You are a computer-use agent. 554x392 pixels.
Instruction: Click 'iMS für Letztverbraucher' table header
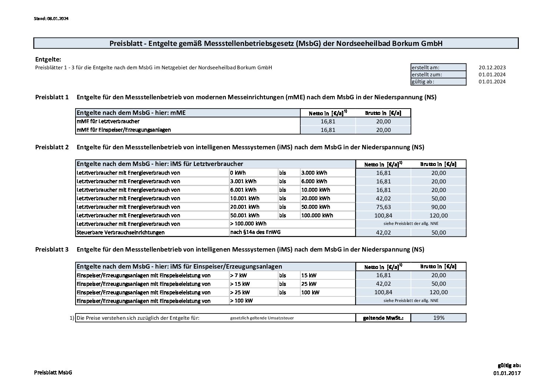[216, 164]
